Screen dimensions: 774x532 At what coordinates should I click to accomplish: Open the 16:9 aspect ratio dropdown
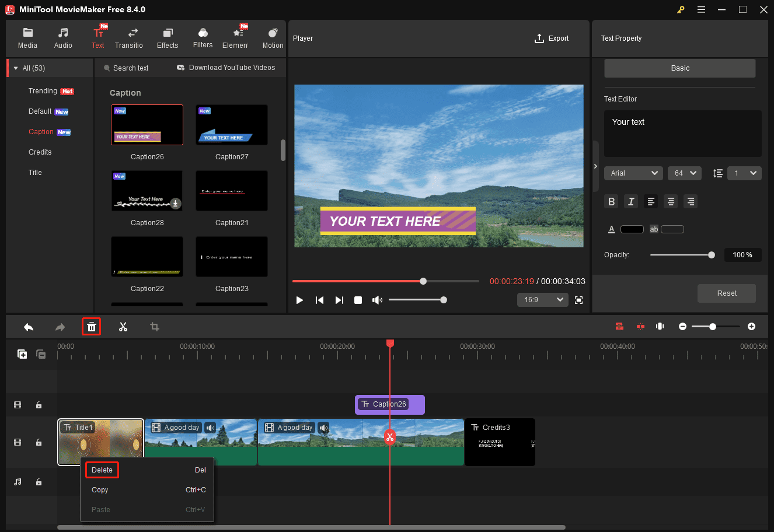(x=542, y=299)
